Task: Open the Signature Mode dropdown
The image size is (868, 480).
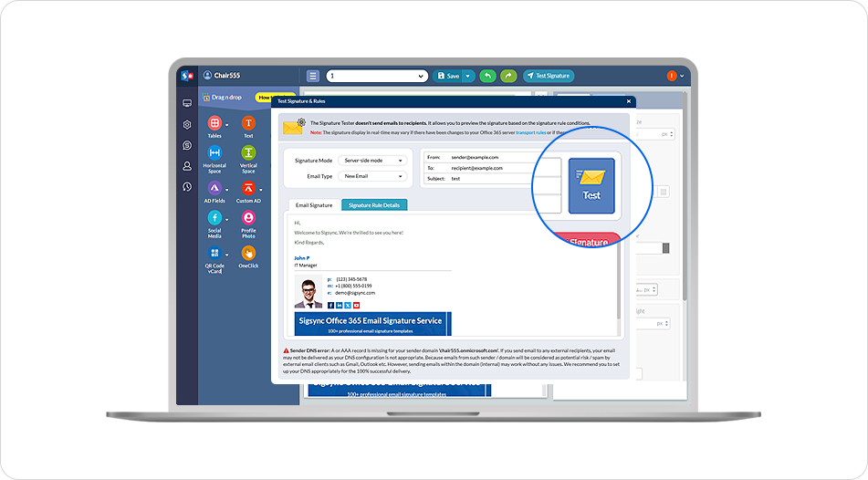Action: pos(373,161)
